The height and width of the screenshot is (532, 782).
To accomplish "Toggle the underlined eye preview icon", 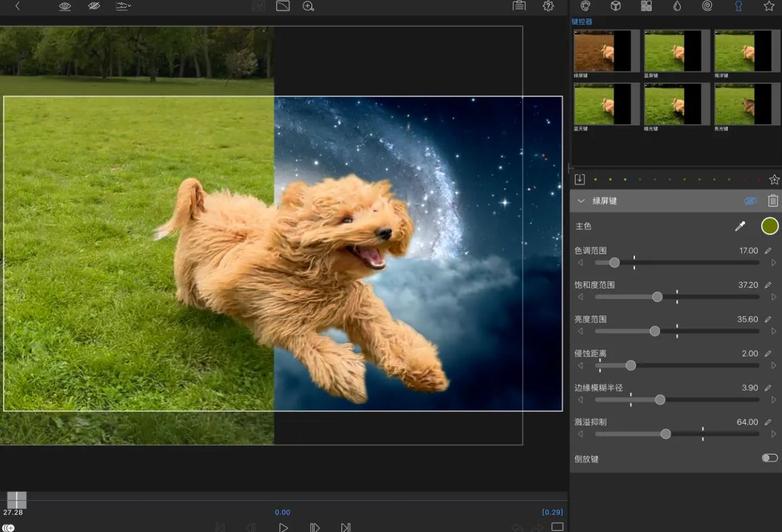I will [x=65, y=6].
